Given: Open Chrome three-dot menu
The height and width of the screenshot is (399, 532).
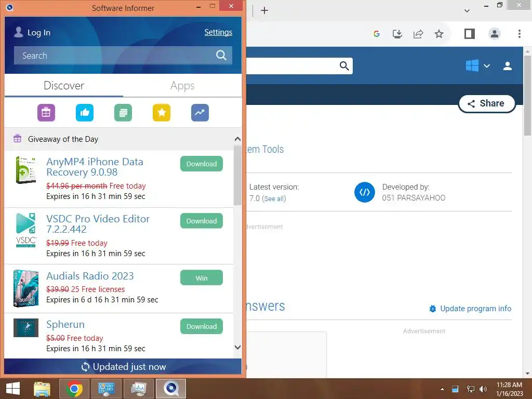Looking at the screenshot, I should [x=520, y=34].
